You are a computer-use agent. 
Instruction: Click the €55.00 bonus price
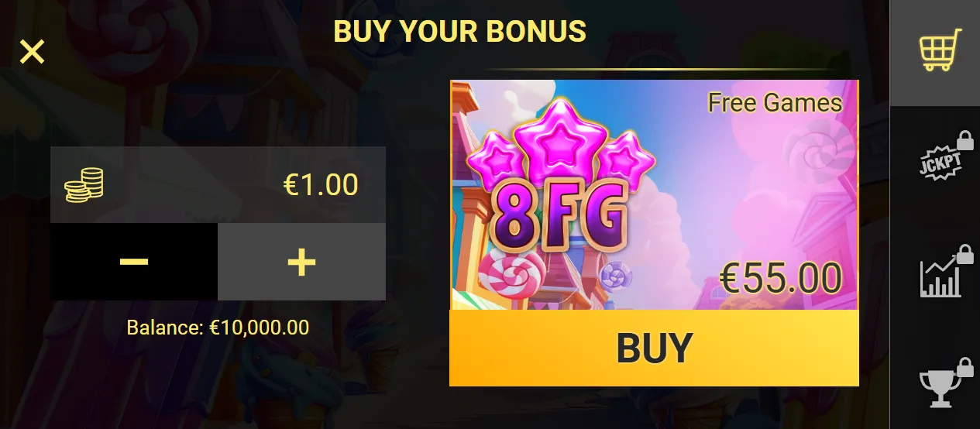[x=780, y=277]
